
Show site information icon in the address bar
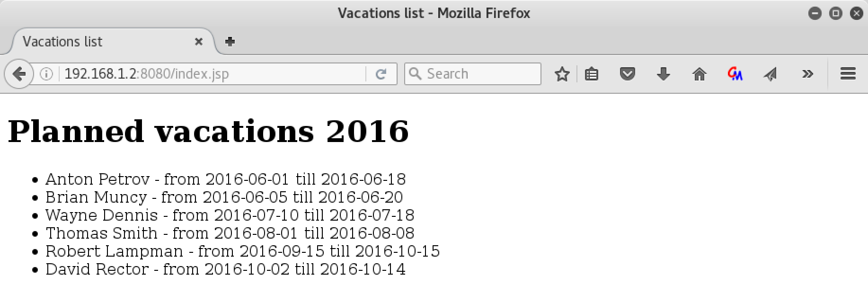coord(46,74)
